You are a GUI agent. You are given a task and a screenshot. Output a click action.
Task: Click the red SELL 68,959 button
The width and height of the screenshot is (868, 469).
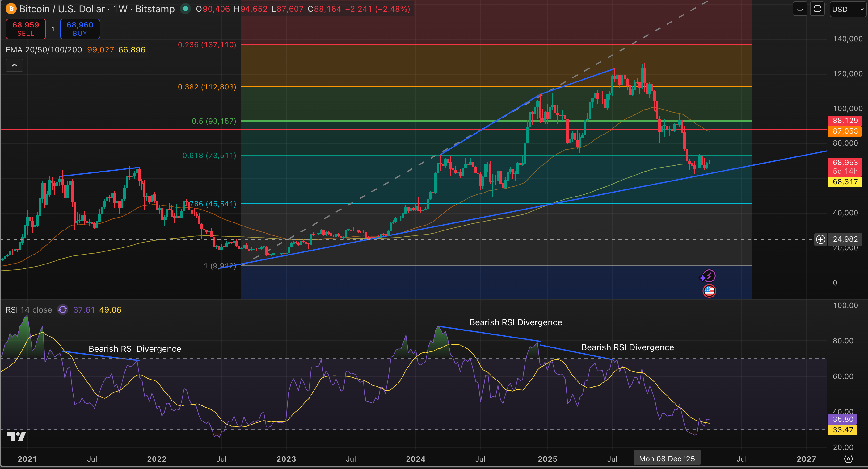point(26,29)
